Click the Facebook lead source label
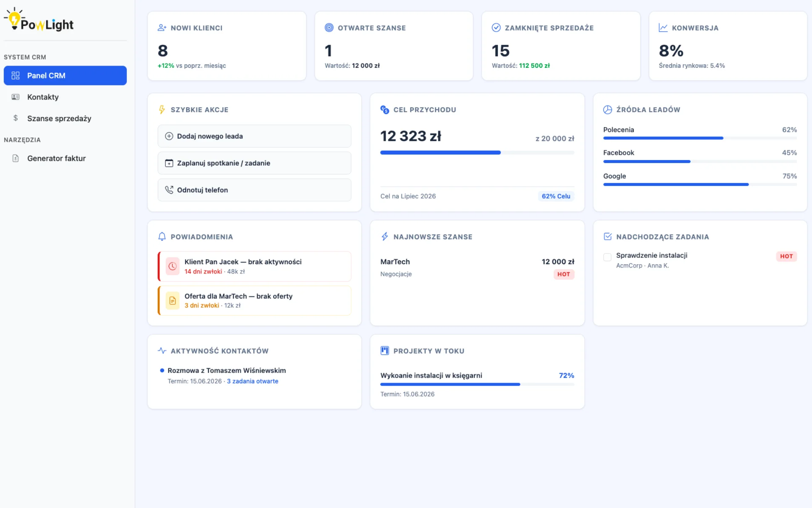812x508 pixels. (x=618, y=153)
